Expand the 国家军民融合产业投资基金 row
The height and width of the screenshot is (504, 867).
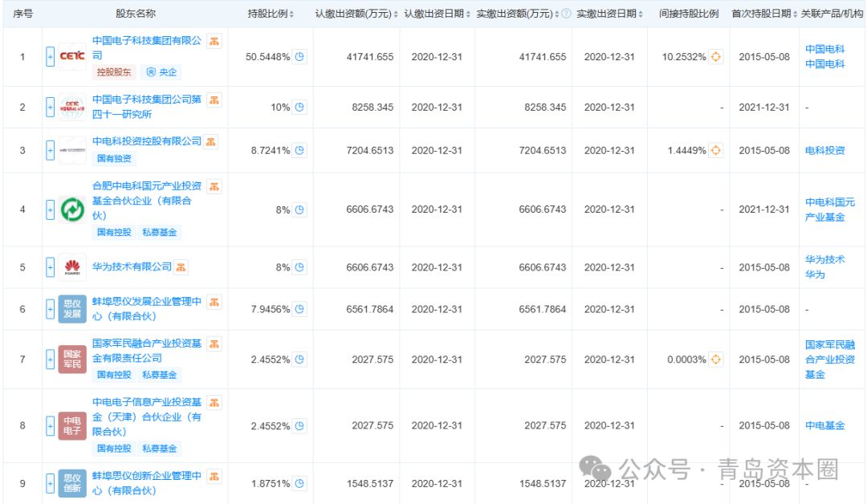[x=50, y=360]
